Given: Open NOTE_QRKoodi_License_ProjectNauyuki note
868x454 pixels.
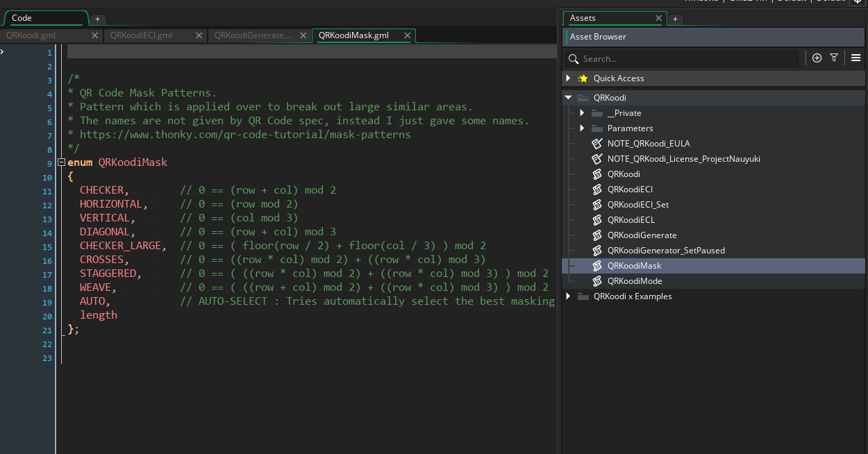Looking at the screenshot, I should [683, 159].
